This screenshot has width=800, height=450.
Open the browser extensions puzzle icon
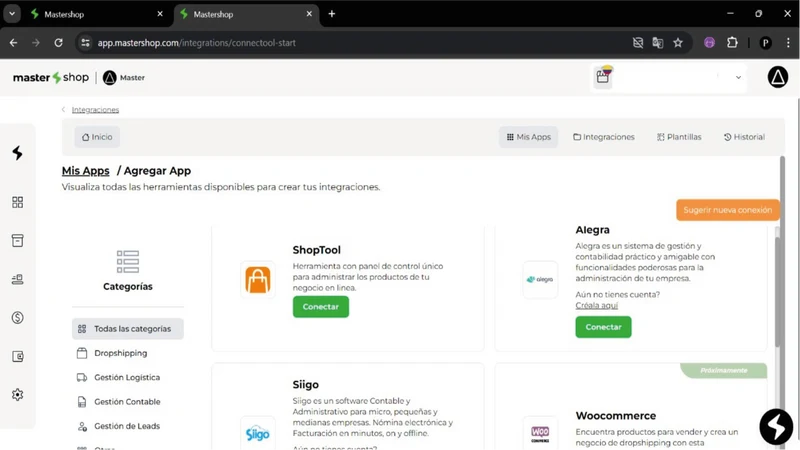coord(732,43)
